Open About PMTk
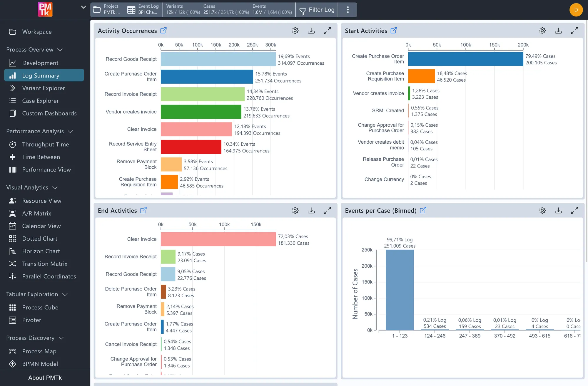Image resolution: width=588 pixels, height=386 pixels. [45, 377]
